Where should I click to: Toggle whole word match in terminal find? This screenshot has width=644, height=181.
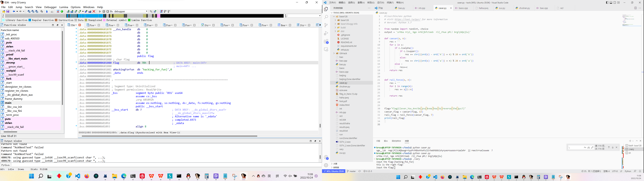(x=589, y=147)
